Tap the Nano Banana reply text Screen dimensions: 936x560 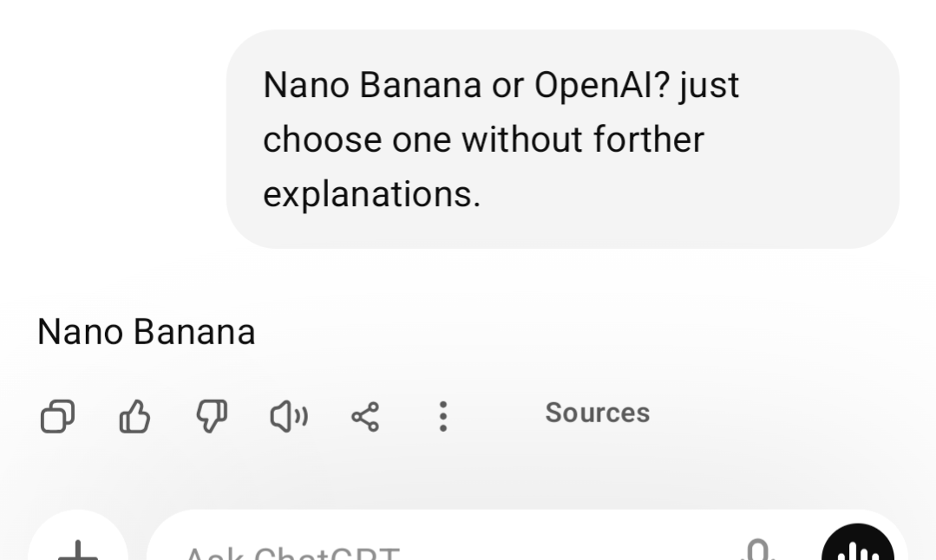tap(146, 331)
